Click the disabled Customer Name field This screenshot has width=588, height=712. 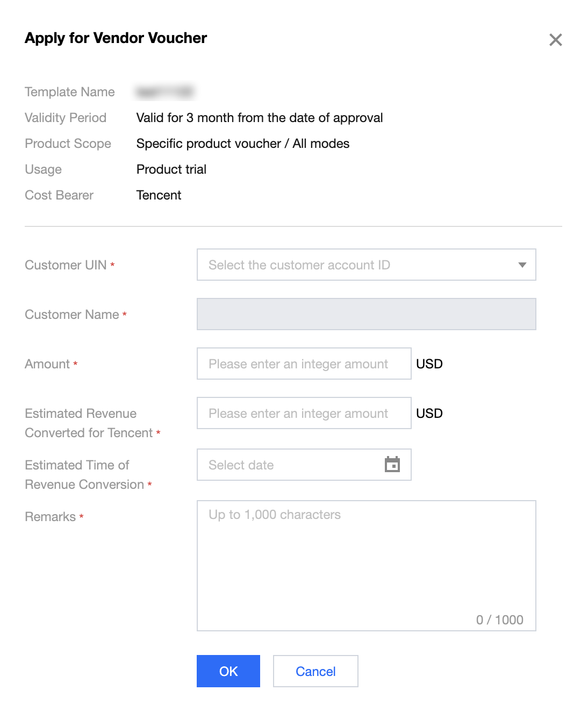tap(366, 314)
